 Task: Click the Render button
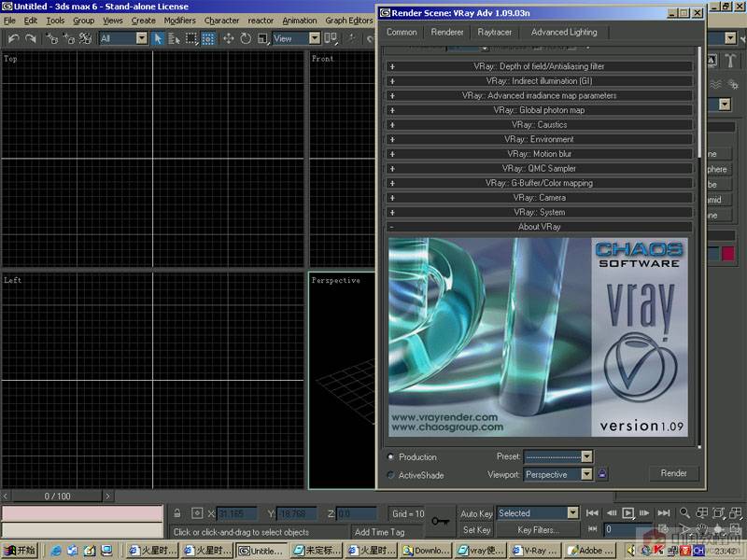point(673,473)
